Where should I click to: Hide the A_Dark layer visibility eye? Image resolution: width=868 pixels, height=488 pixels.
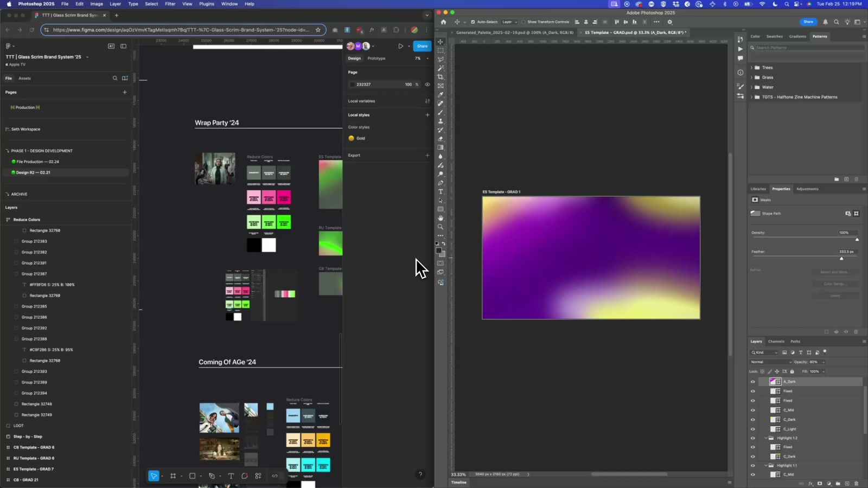pyautogui.click(x=752, y=382)
